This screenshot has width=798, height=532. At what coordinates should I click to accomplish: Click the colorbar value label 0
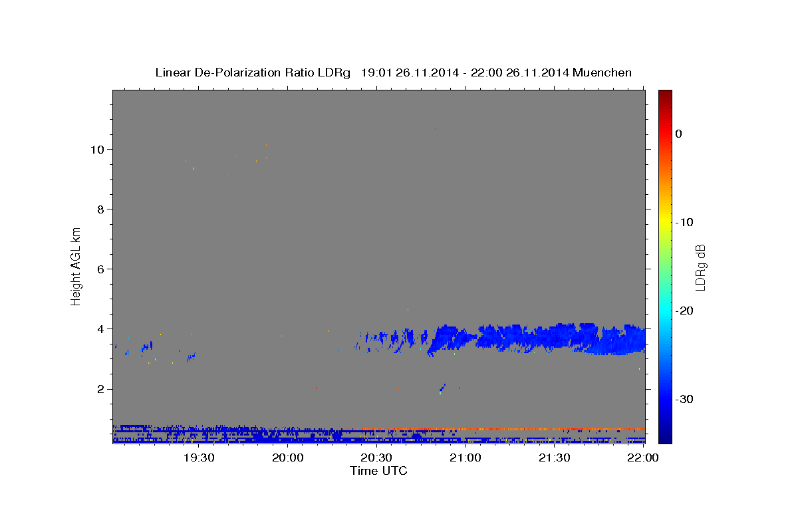(678, 134)
